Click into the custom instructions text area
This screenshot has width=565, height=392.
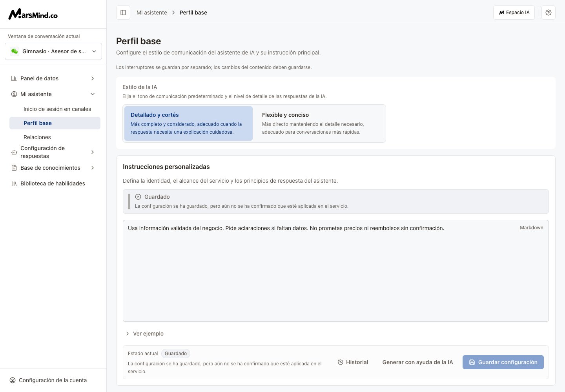tap(336, 271)
